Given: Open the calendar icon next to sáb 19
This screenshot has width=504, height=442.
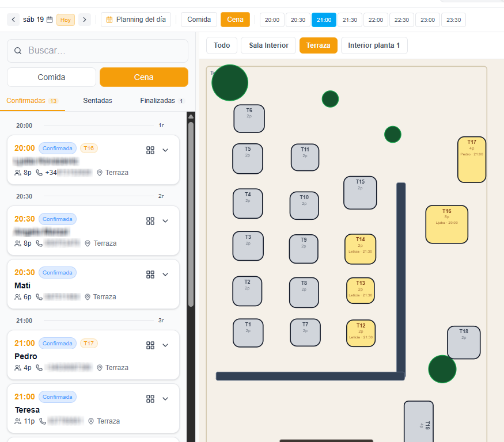Looking at the screenshot, I should point(50,20).
